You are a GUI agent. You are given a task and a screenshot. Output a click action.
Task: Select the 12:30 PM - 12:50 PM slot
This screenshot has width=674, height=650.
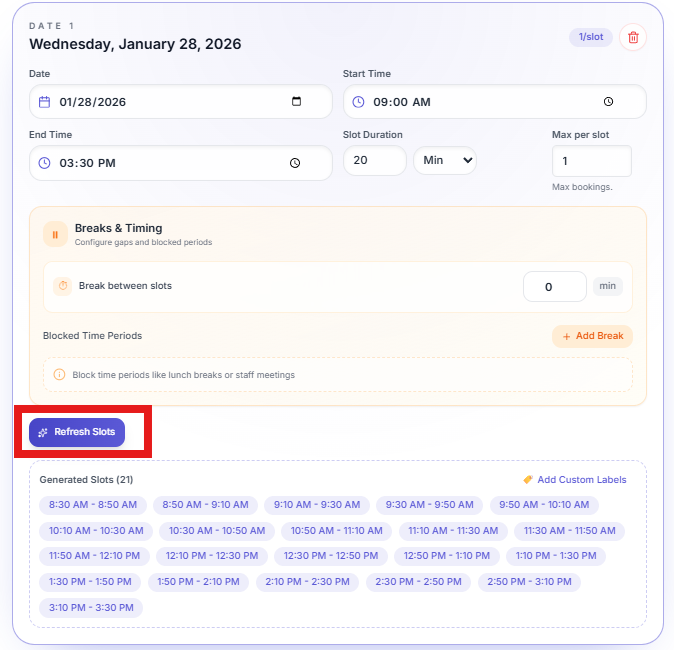coord(331,556)
